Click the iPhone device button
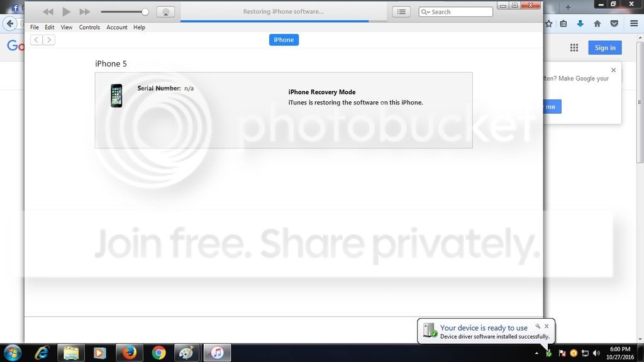 coord(284,40)
